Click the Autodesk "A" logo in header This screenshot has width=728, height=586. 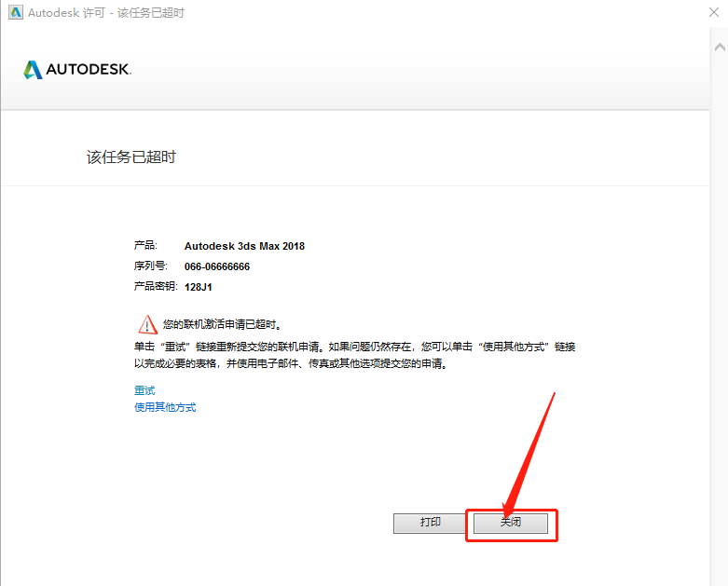tap(33, 70)
